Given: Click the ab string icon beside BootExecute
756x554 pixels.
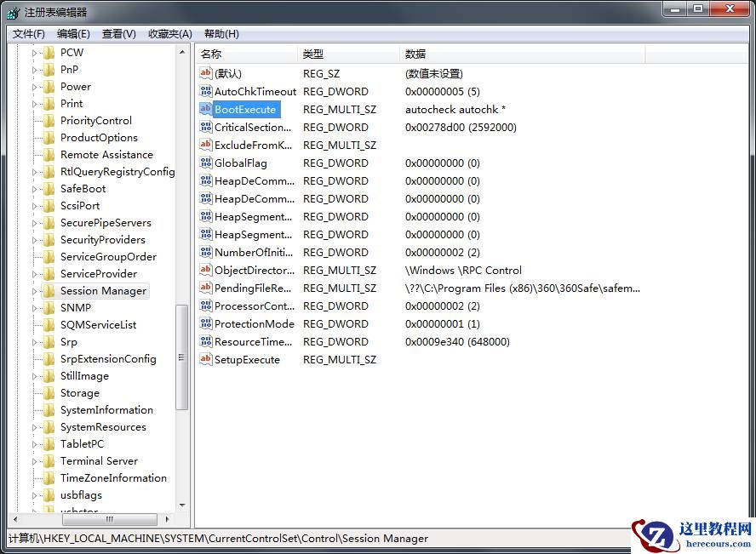Looking at the screenshot, I should pos(205,109).
